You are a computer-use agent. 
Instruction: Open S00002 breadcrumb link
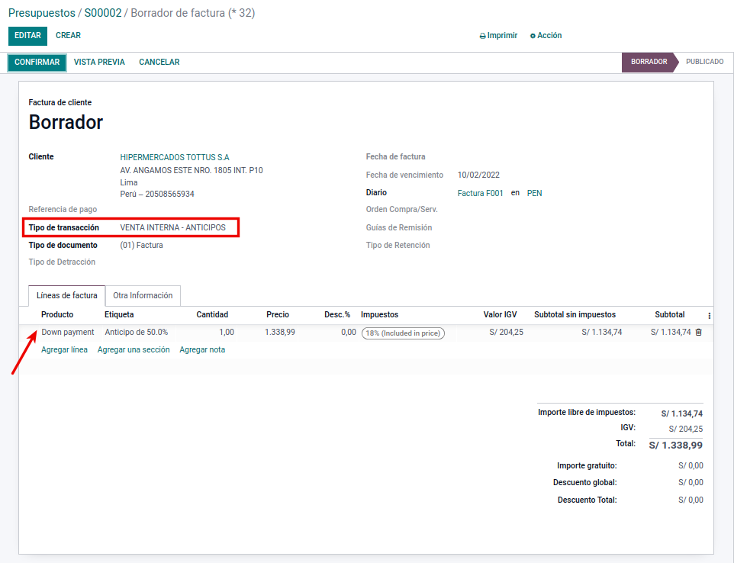coord(102,11)
